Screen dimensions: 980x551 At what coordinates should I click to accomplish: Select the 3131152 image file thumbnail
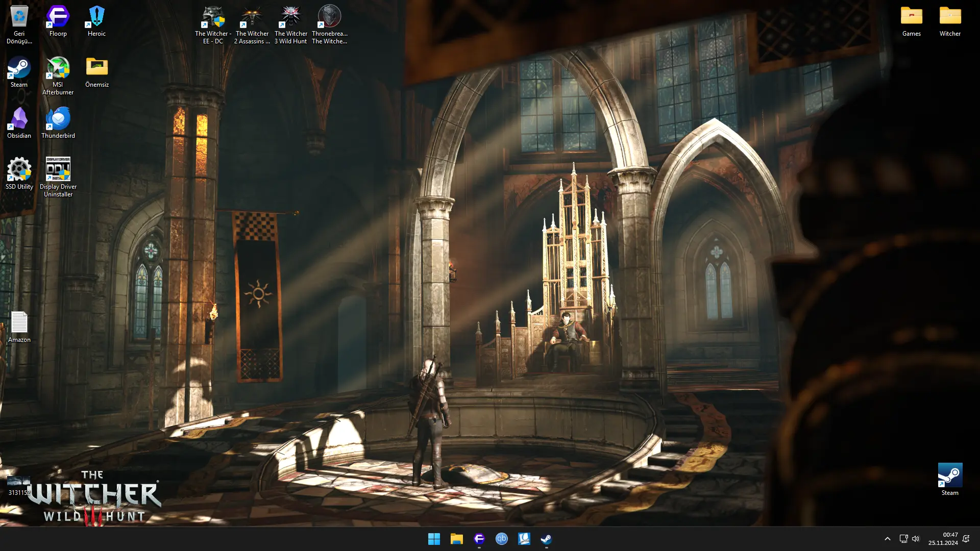[x=19, y=486]
